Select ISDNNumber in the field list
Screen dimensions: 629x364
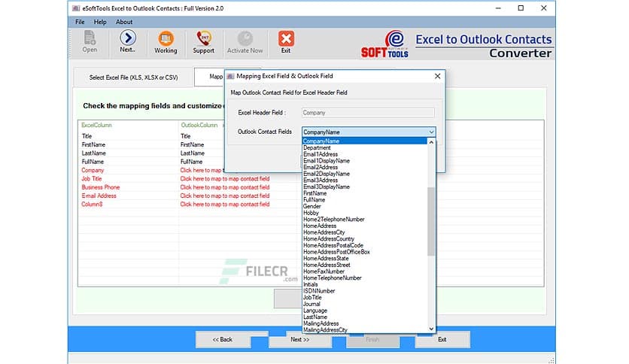(364, 290)
